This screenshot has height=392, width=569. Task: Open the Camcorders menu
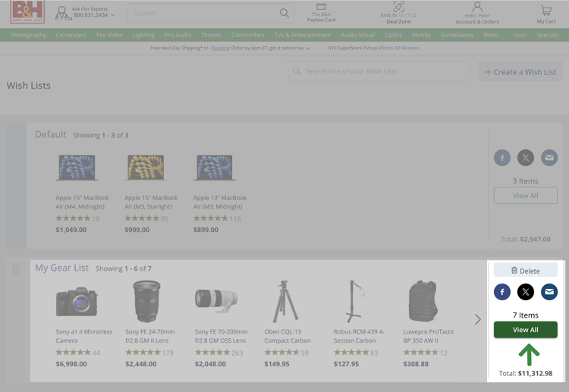pos(248,35)
